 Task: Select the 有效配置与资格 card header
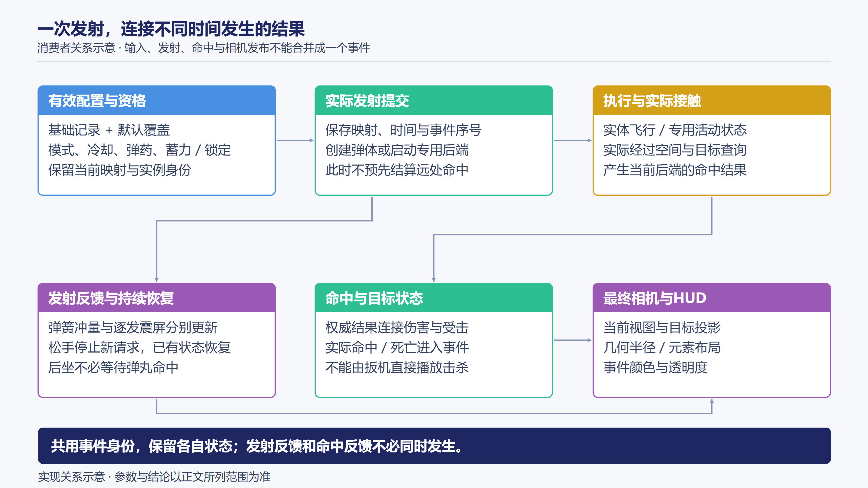coord(157,100)
